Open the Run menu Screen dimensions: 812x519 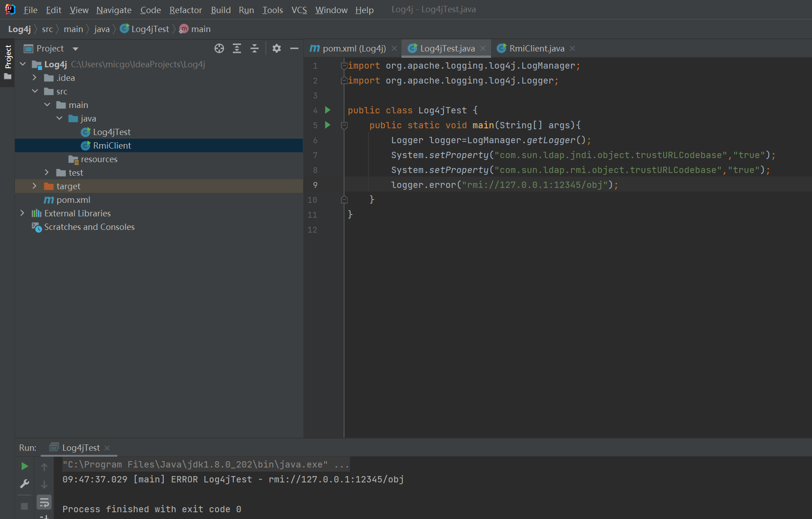click(x=246, y=10)
